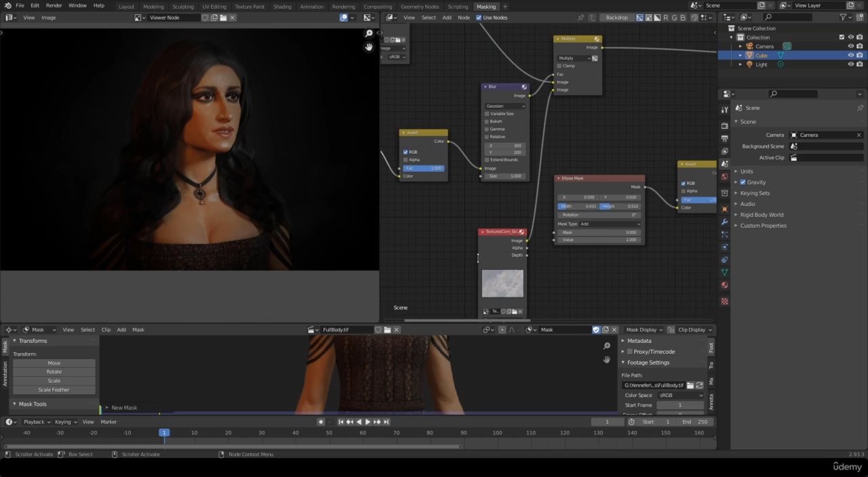Viewport: 868px width, 477px height.
Task: Click the clouds texture thumbnail in the image node
Action: (502, 283)
